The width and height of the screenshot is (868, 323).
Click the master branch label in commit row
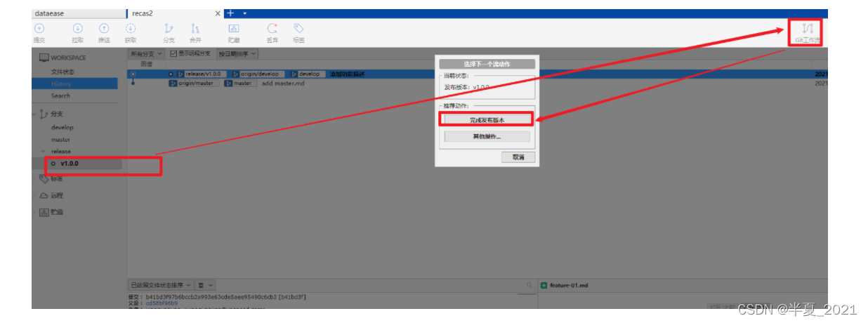(241, 84)
